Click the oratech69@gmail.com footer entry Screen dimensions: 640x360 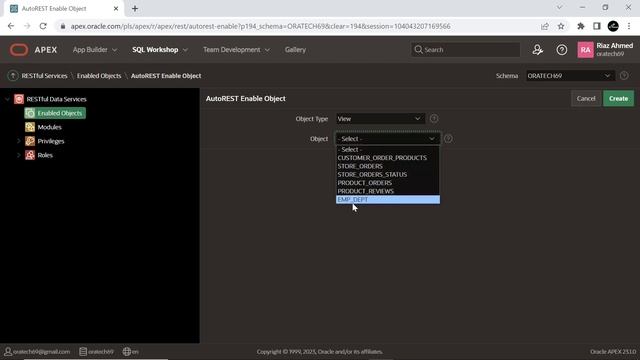pos(37,351)
